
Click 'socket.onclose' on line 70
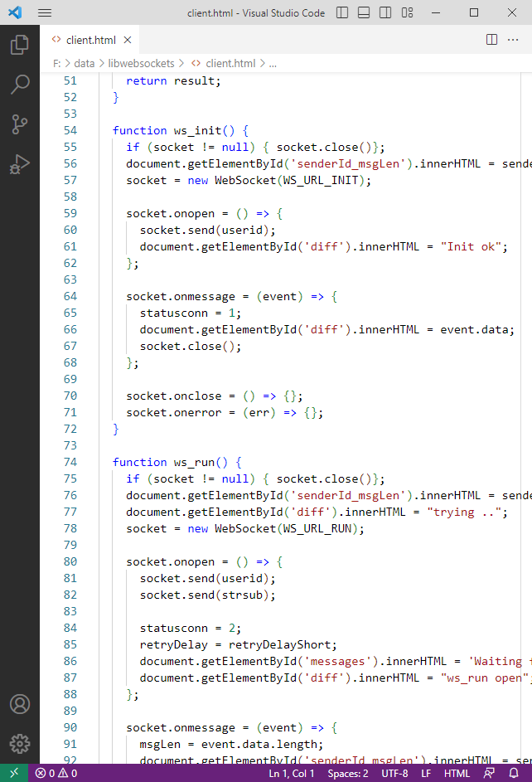pos(173,396)
